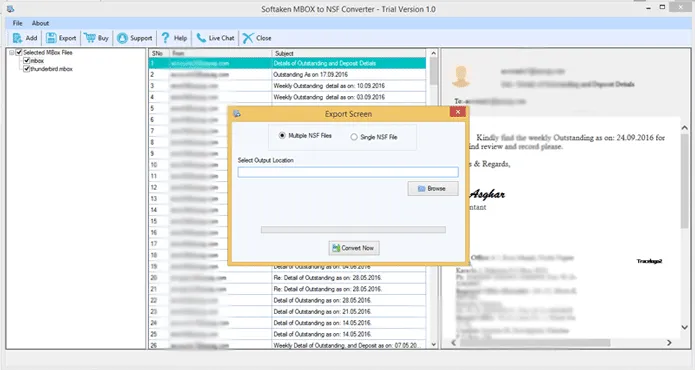Click the From column header
The height and width of the screenshot is (370, 695).
tap(220, 53)
